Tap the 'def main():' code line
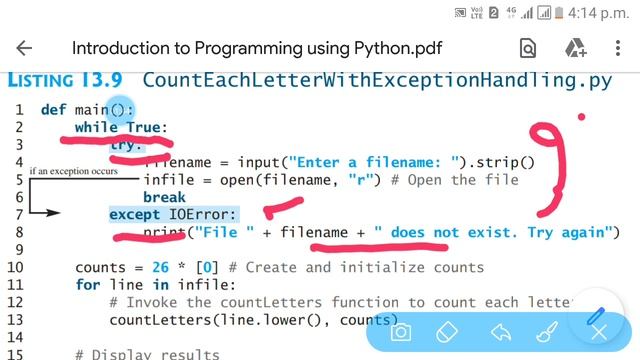The width and height of the screenshot is (640, 360). pos(87,110)
